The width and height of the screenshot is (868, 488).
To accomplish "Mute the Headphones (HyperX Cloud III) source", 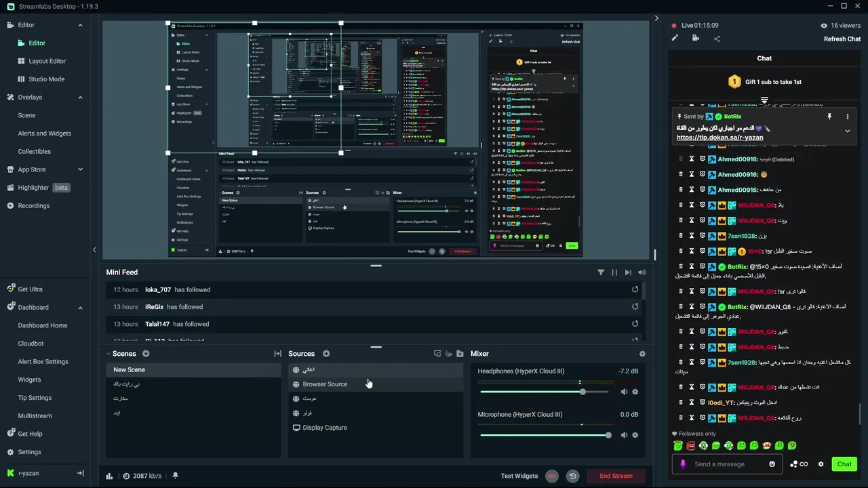I will (624, 392).
